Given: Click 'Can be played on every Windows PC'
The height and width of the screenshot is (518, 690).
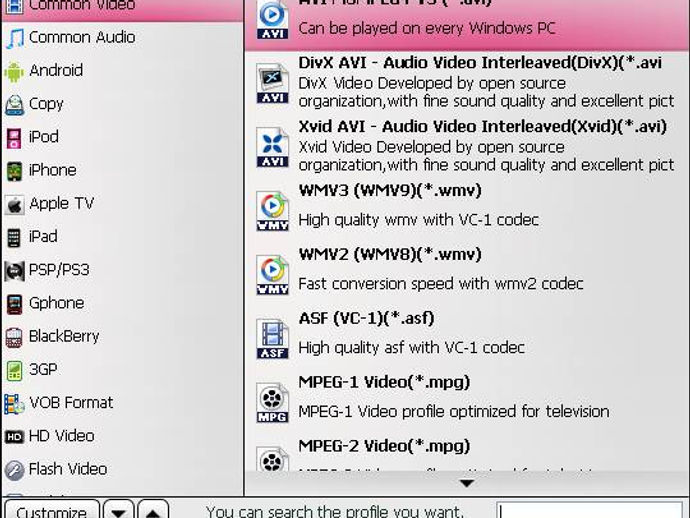Looking at the screenshot, I should 427,29.
